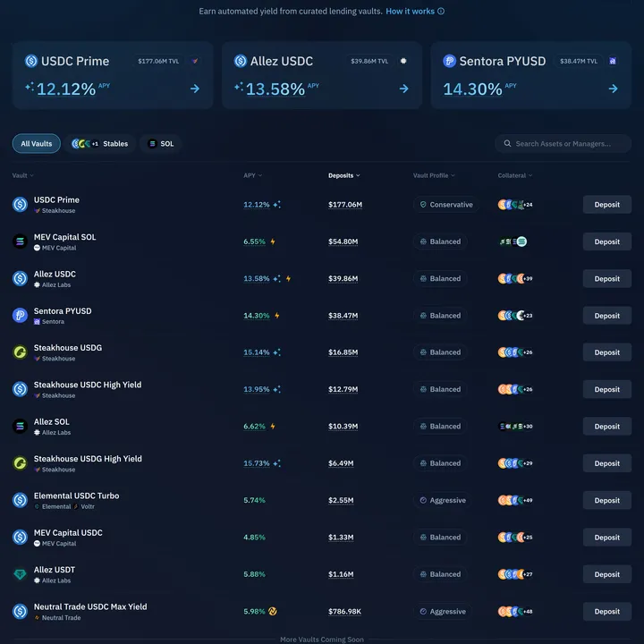Select the All Vaults filter tab
Viewport: 644px width, 644px height.
pos(37,144)
